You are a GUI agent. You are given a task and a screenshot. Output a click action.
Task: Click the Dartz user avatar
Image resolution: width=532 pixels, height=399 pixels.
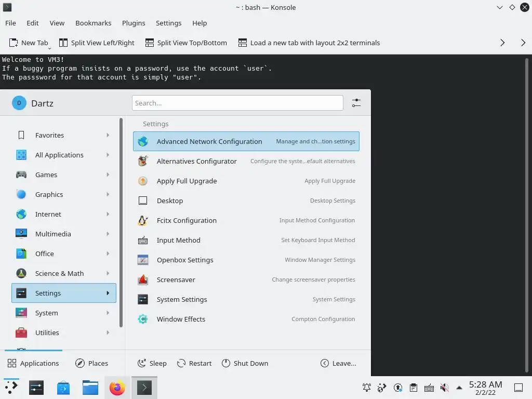[x=19, y=103]
